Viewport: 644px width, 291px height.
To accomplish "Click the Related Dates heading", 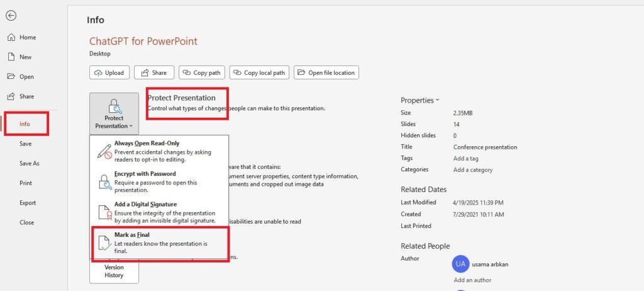I will coord(423,190).
